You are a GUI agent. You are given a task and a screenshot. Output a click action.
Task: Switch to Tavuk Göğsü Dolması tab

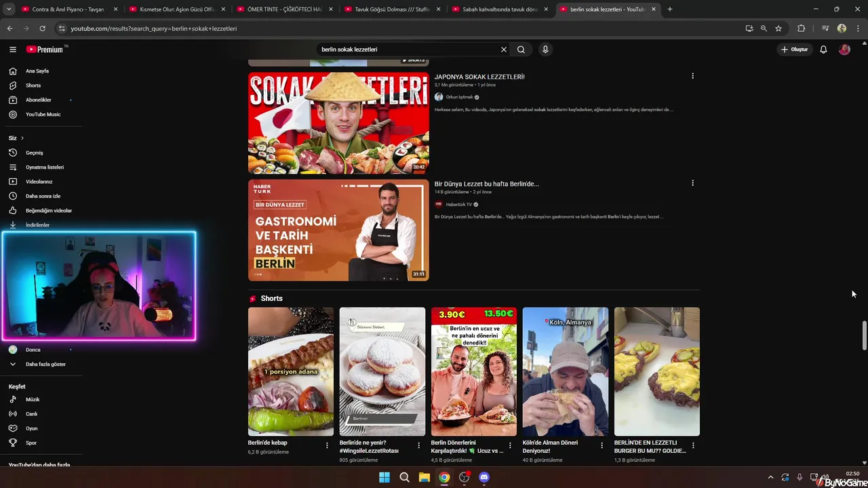click(393, 9)
